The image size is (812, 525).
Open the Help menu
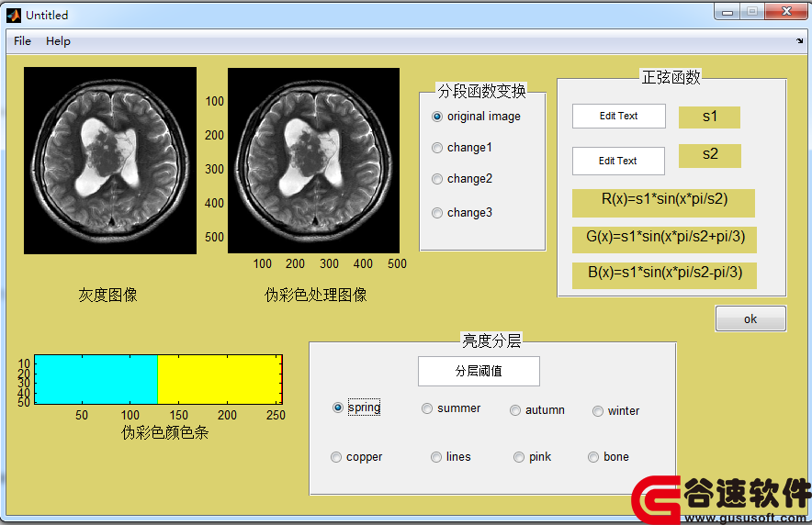(x=58, y=41)
